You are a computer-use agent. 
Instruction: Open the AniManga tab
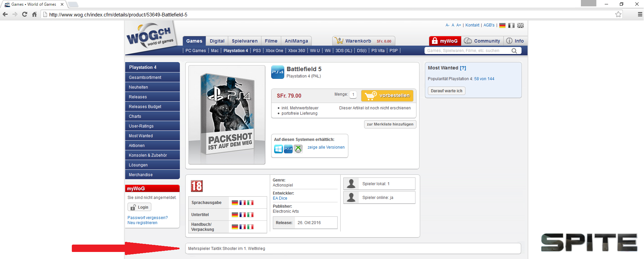(296, 41)
